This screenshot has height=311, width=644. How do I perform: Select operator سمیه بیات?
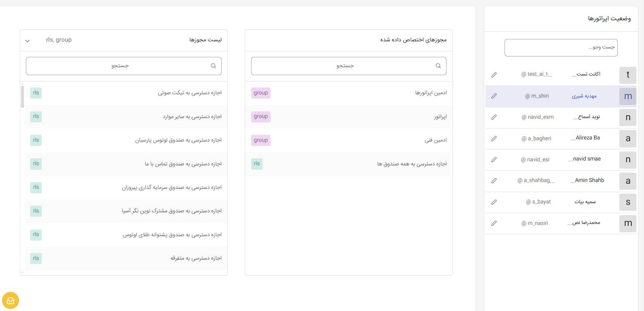coord(585,202)
